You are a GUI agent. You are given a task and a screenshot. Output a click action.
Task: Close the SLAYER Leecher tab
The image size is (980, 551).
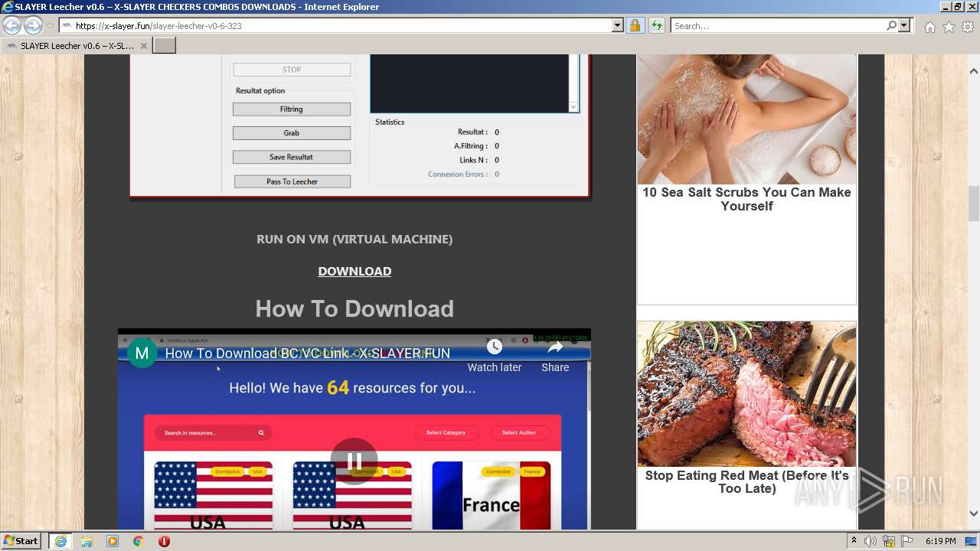coord(143,46)
